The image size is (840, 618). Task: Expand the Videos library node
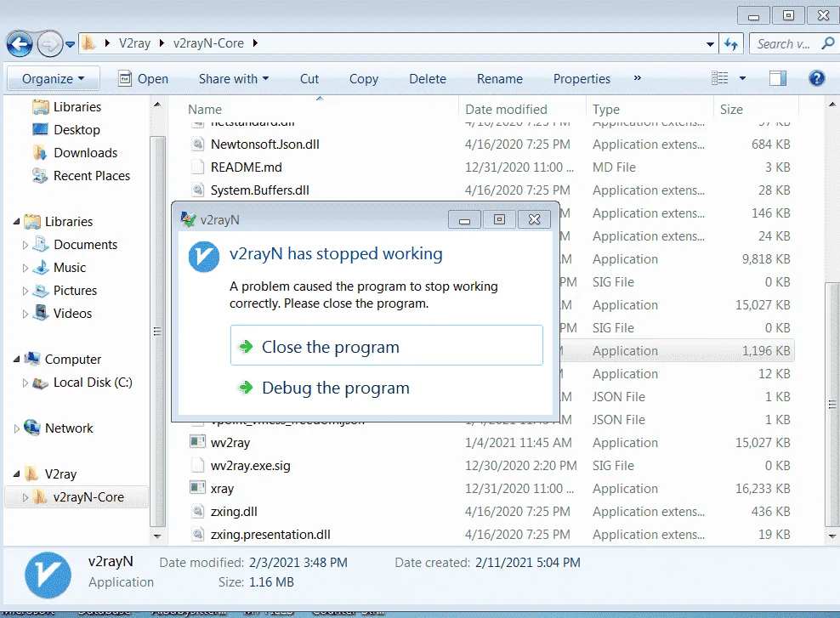coord(25,315)
